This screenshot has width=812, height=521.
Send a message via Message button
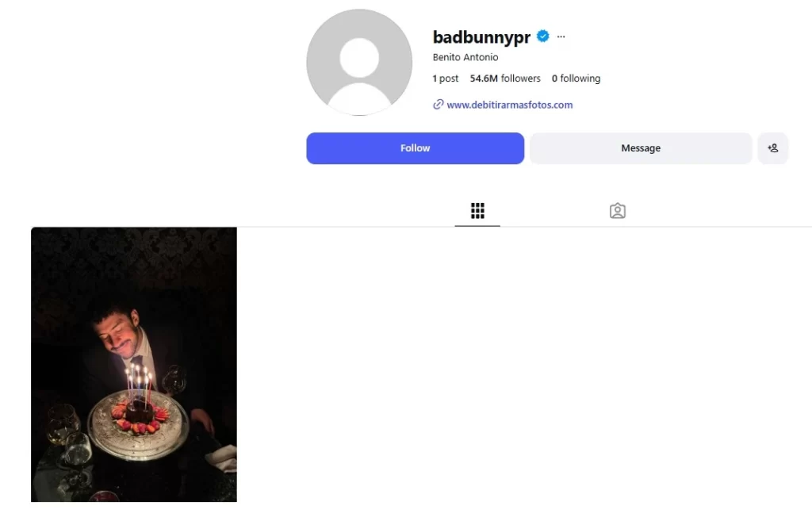[641, 148]
